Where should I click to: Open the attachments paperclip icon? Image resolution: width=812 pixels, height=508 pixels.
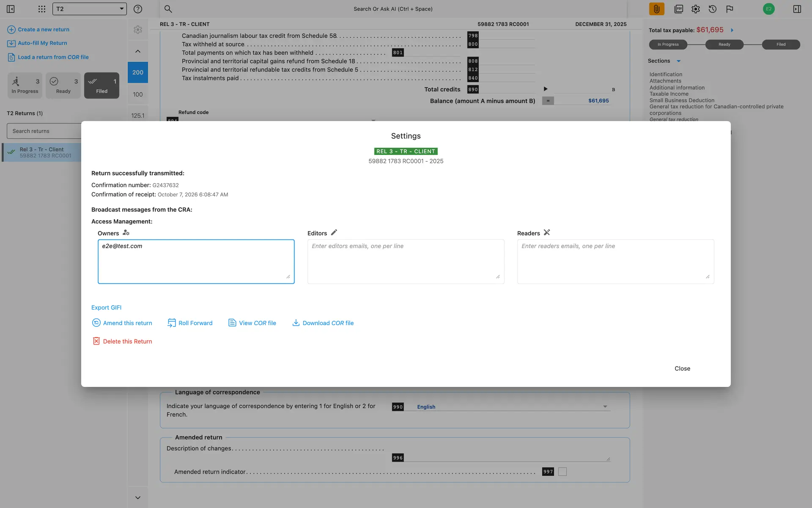tap(656, 9)
